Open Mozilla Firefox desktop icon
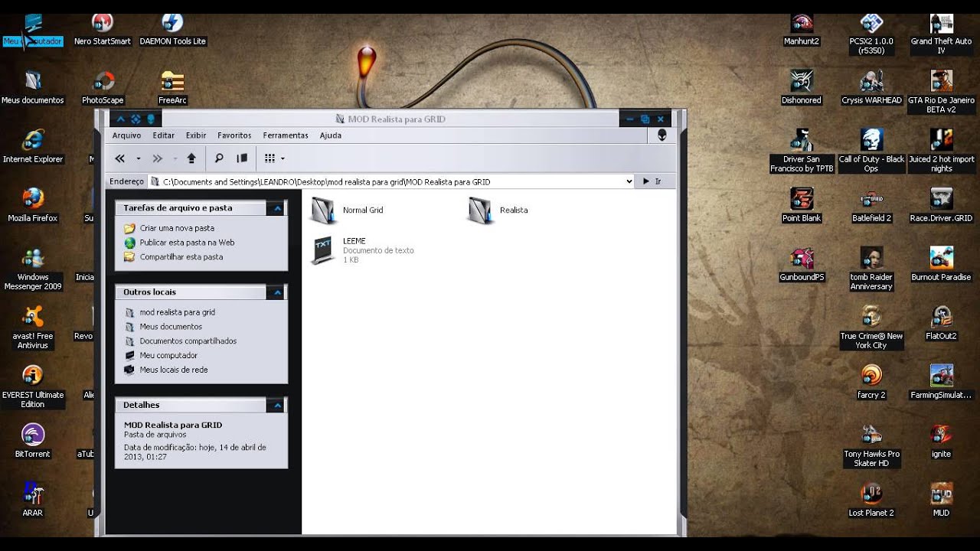Viewport: 980px width, 551px height. (x=33, y=207)
